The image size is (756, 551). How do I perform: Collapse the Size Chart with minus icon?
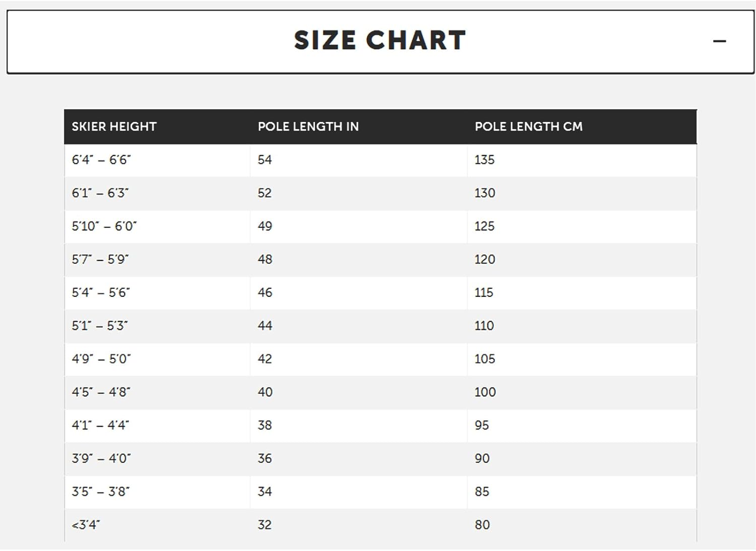719,41
